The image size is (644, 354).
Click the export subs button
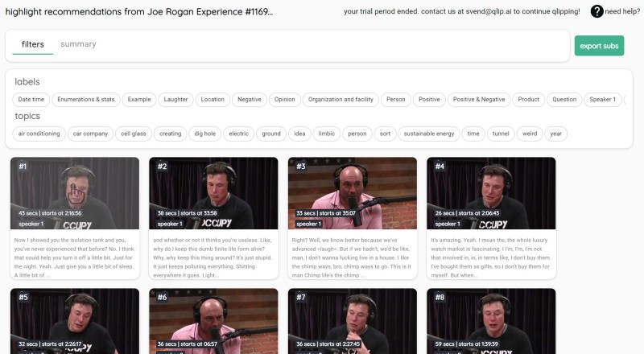pos(599,46)
